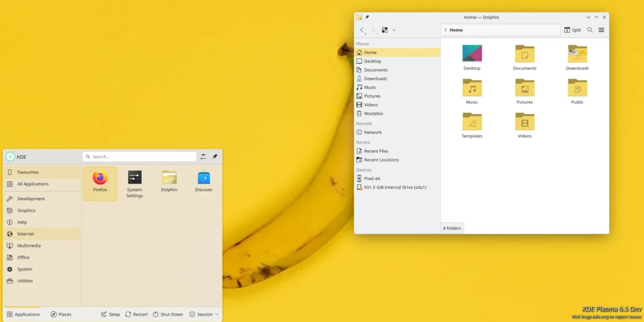644x322 pixels.
Task: Click the Restart button
Action: (136, 314)
